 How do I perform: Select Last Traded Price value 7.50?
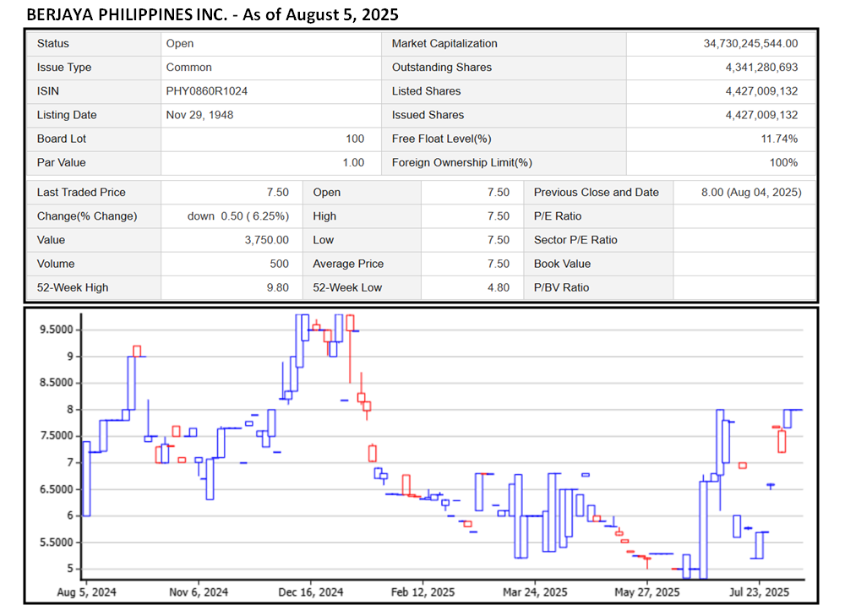point(277,193)
